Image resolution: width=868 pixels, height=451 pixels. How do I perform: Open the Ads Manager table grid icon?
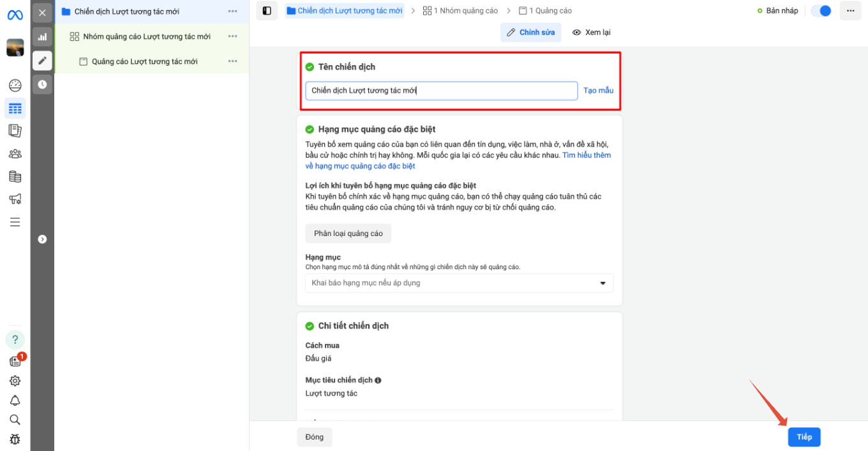tap(15, 108)
